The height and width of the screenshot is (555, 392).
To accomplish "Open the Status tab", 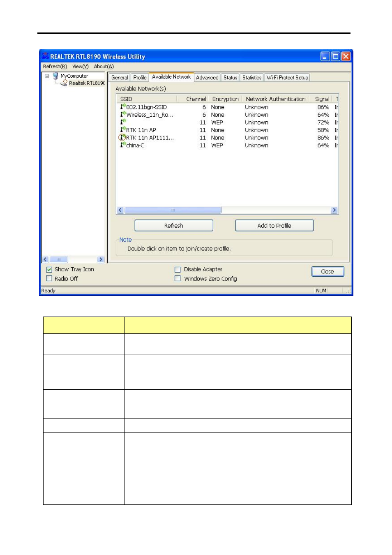I will tap(230, 78).
